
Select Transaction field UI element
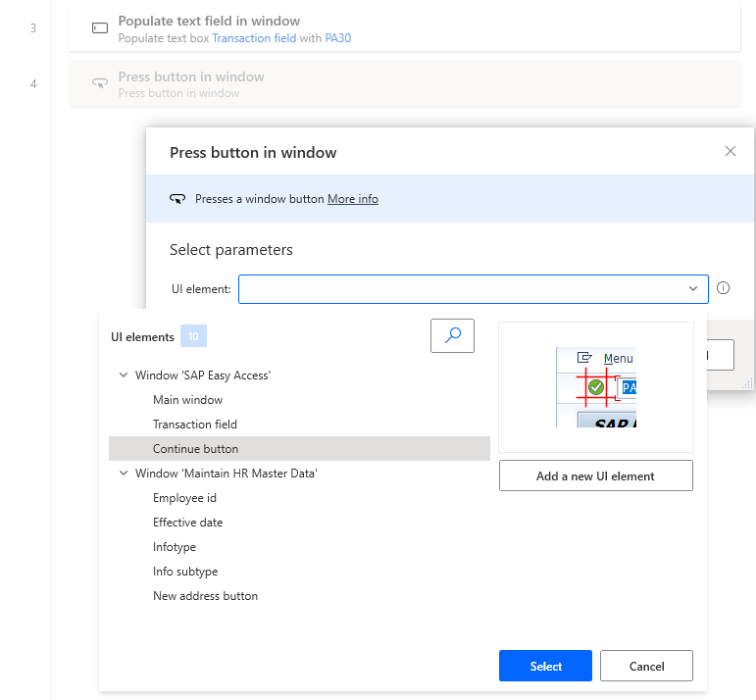[195, 425]
